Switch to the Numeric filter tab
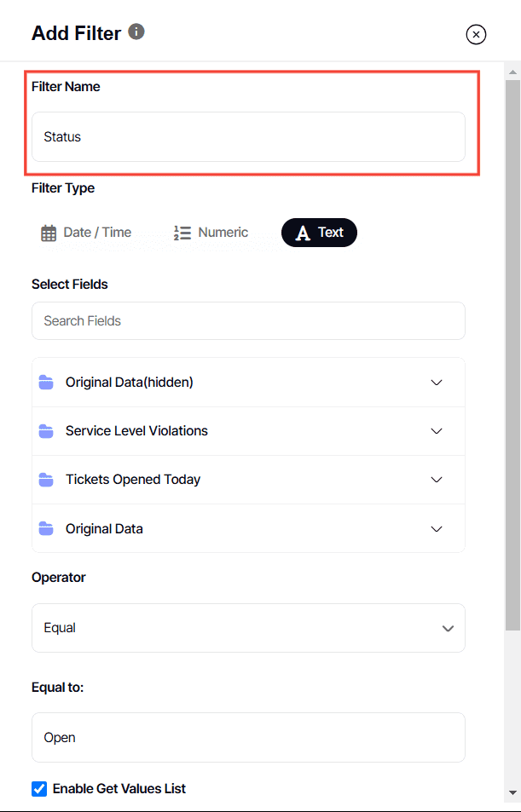The height and width of the screenshot is (812, 521). (x=211, y=232)
